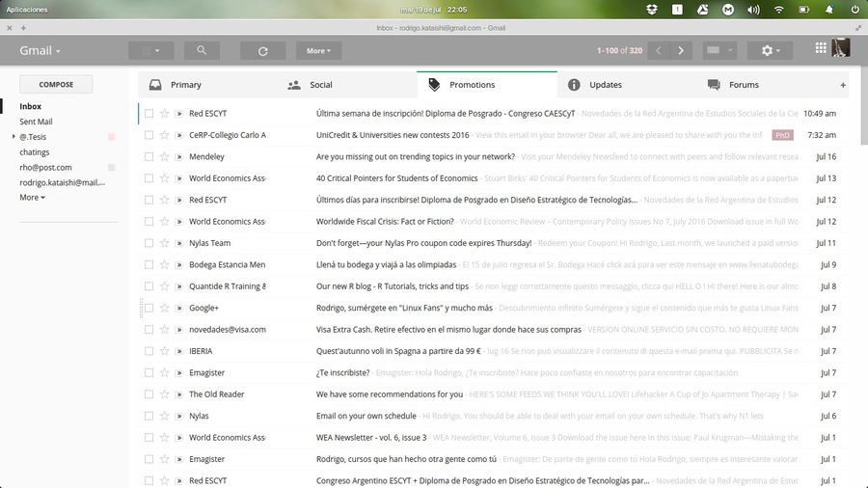
Task: Select the Promotions tab
Action: pyautogui.click(x=487, y=85)
